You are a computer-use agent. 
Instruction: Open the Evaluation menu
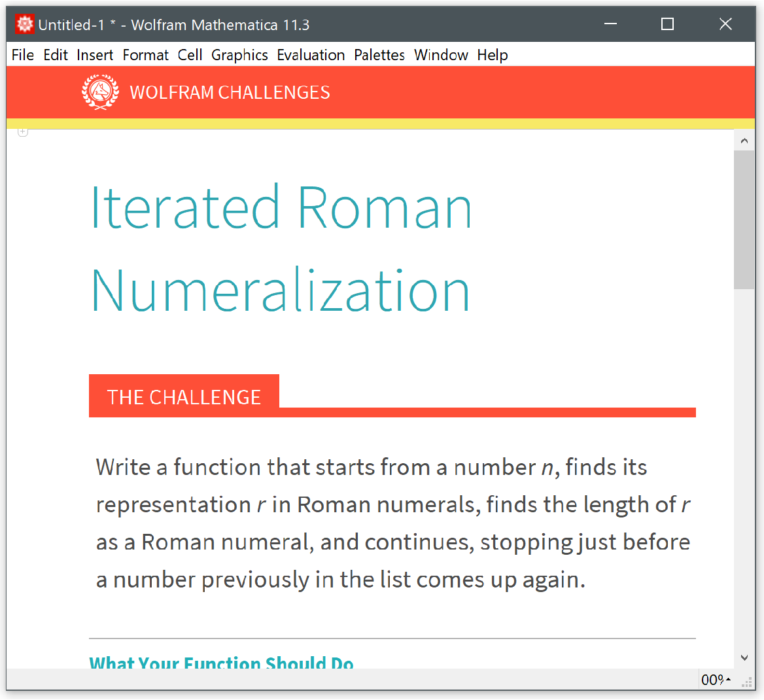(x=311, y=55)
